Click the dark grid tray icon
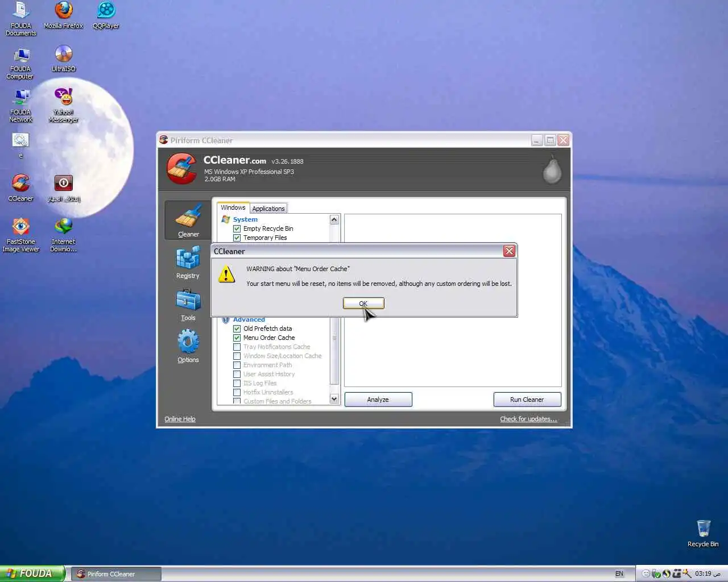The image size is (728, 582). 676,573
